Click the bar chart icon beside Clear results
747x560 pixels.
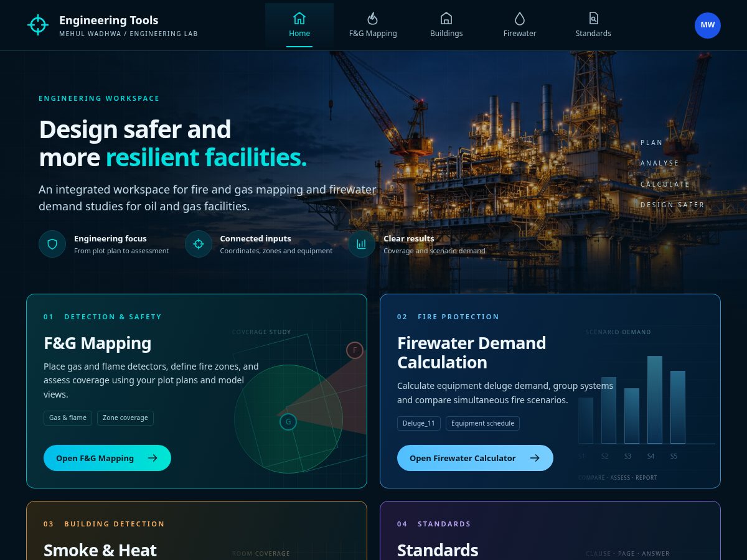click(x=362, y=244)
